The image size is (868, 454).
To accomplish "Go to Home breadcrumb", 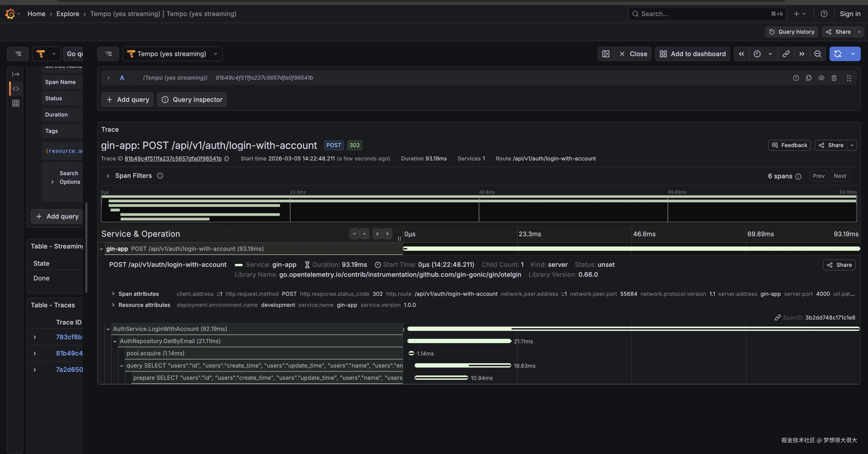I will (36, 14).
